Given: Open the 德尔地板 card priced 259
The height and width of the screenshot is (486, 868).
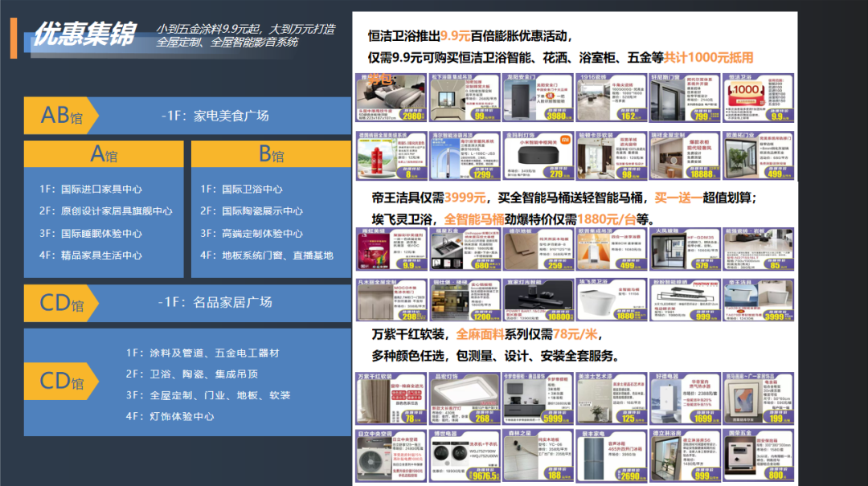Looking at the screenshot, I should [x=538, y=249].
